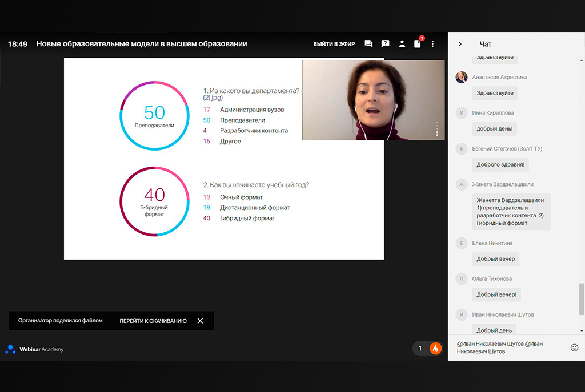Dismiss the file shared notification
This screenshot has height=392, width=585.
(x=200, y=321)
